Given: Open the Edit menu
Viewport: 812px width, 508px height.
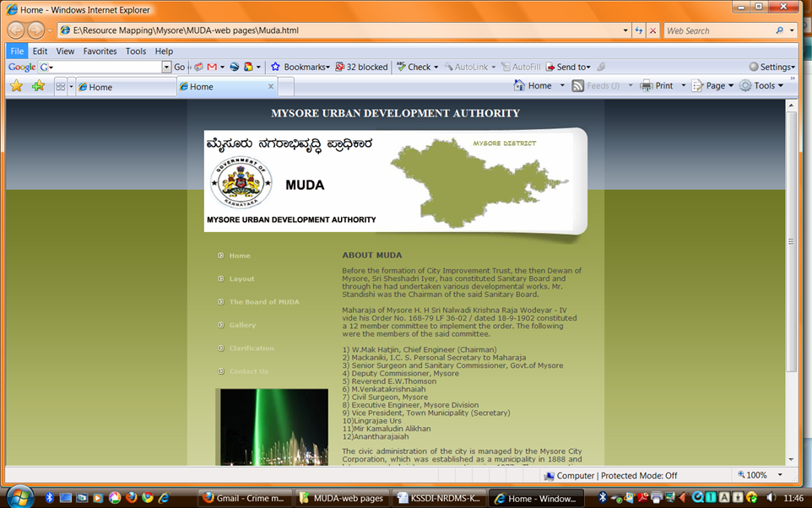Looking at the screenshot, I should [40, 51].
